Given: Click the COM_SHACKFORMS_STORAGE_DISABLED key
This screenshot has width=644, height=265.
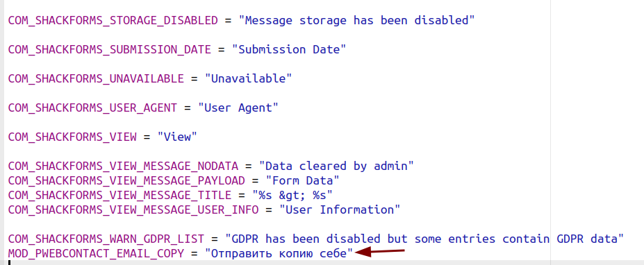Looking at the screenshot, I should (x=113, y=21).
